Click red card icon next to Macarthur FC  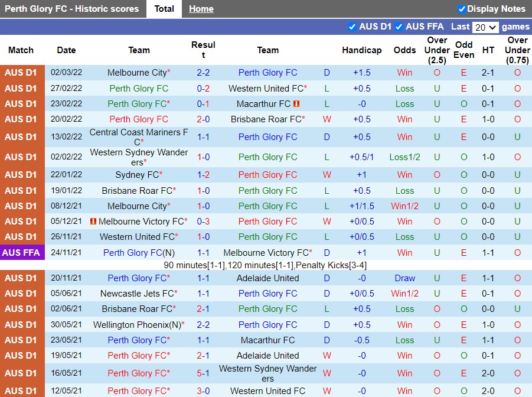[x=296, y=103]
